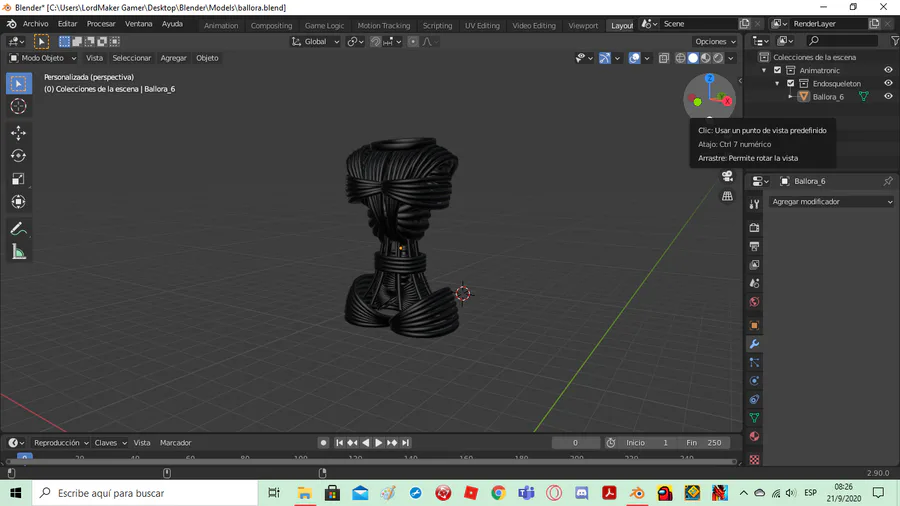Switch to UV Editing workspace tab
The image size is (900, 506).
coord(482,25)
